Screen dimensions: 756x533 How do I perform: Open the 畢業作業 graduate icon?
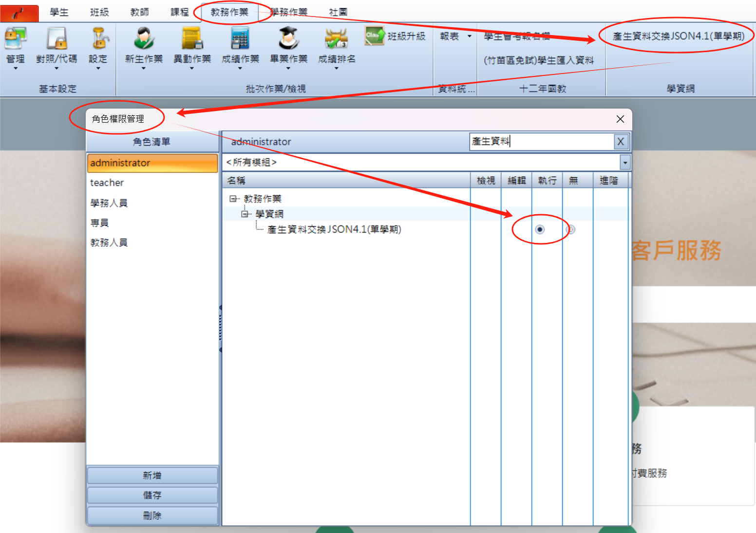288,39
